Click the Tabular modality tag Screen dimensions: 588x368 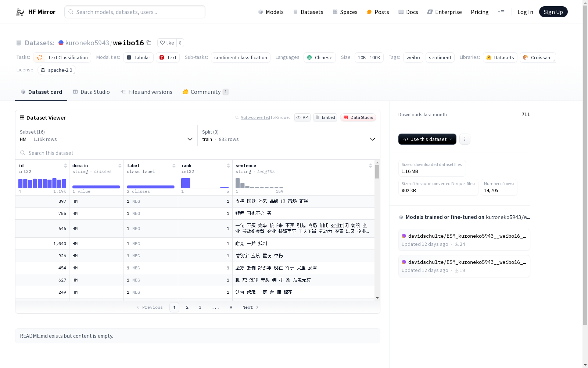138,57
